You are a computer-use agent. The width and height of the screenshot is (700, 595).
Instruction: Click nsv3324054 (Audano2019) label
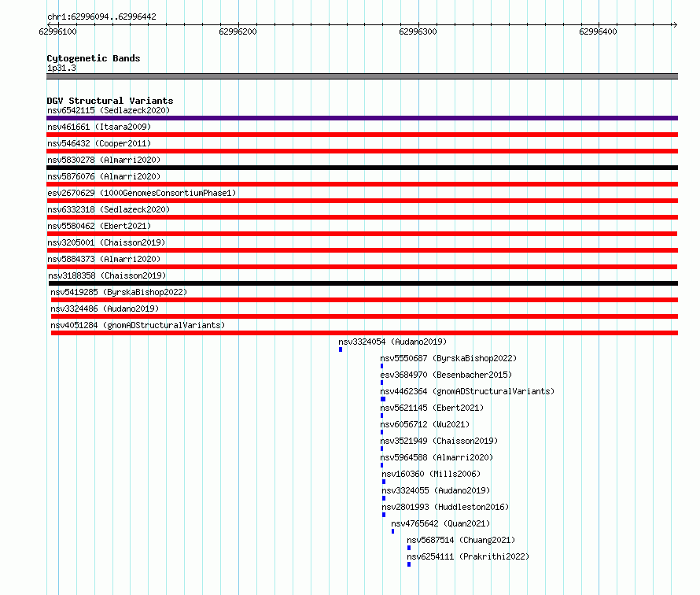click(x=392, y=342)
